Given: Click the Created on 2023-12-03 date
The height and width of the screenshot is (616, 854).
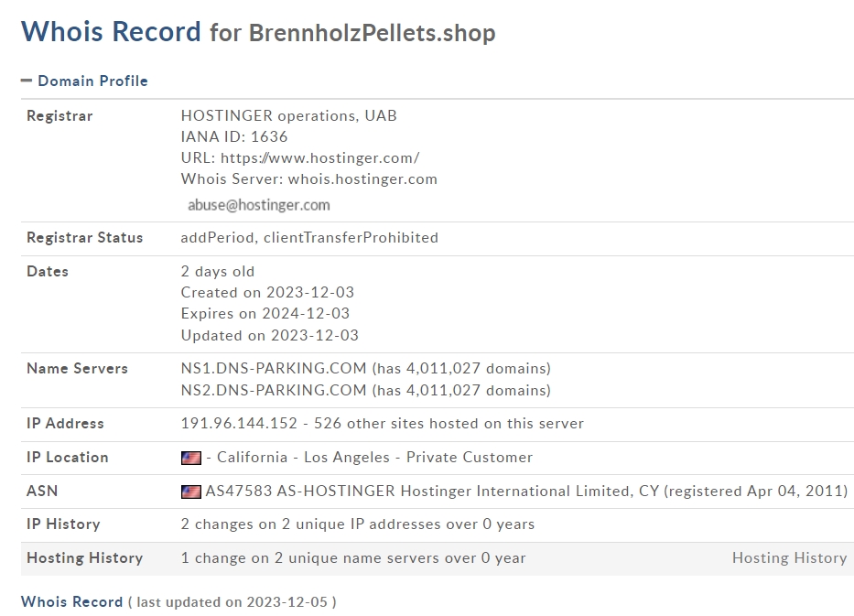Looking at the screenshot, I should tap(267, 293).
